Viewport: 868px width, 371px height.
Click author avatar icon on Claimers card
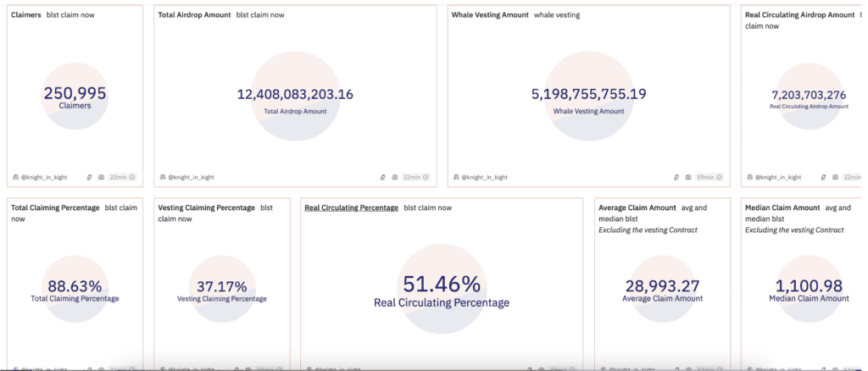point(15,177)
